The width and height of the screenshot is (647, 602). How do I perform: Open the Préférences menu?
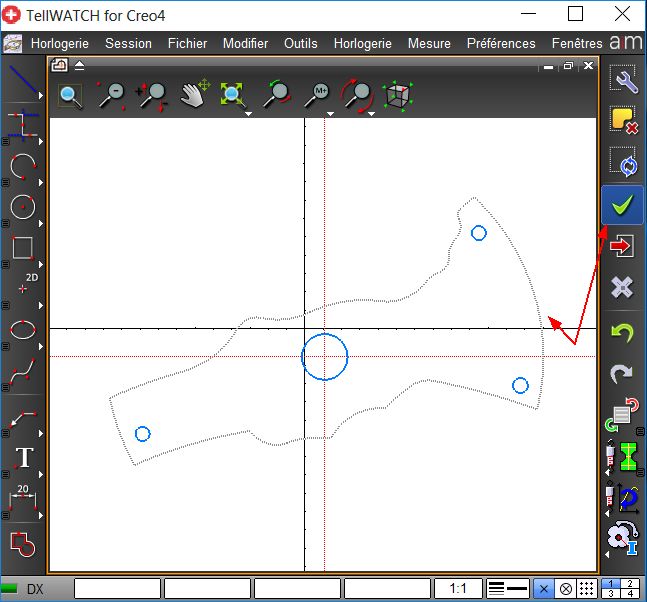[x=501, y=43]
